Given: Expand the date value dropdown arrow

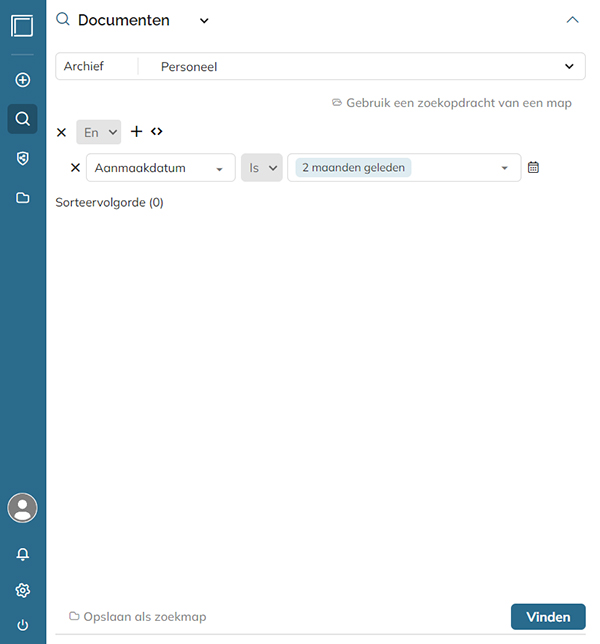Looking at the screenshot, I should click(504, 168).
